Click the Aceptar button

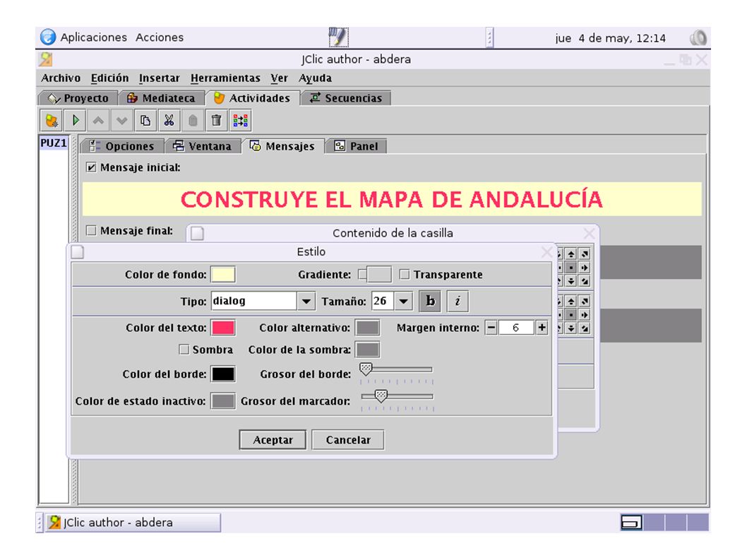[x=273, y=440]
